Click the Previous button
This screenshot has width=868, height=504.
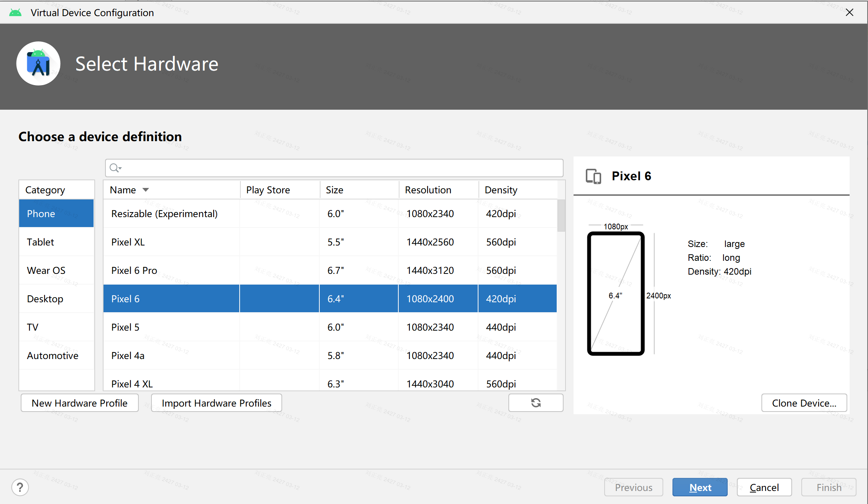634,487
